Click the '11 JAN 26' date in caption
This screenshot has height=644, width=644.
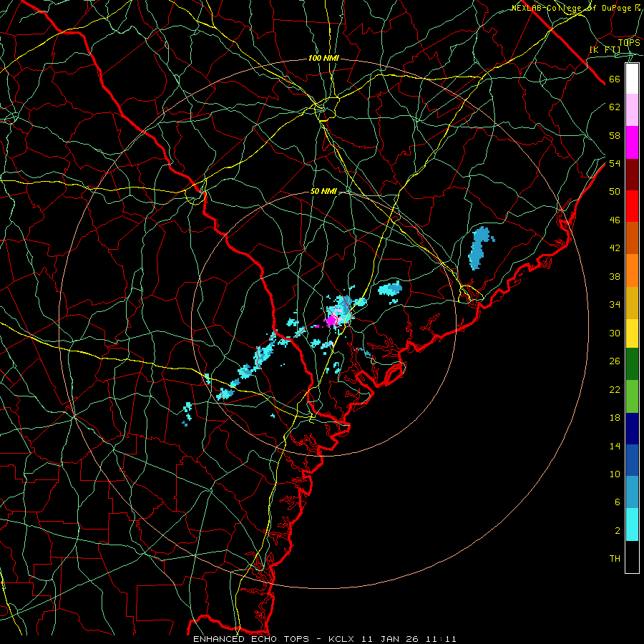tap(390, 639)
